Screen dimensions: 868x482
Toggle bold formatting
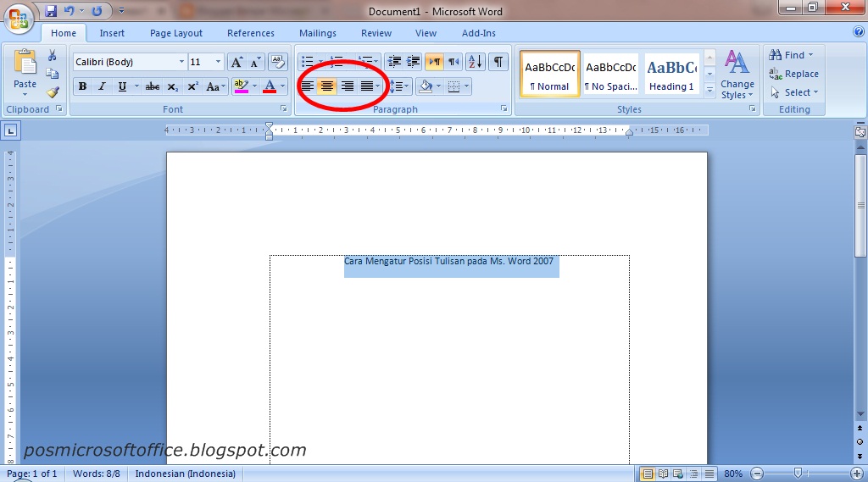82,86
